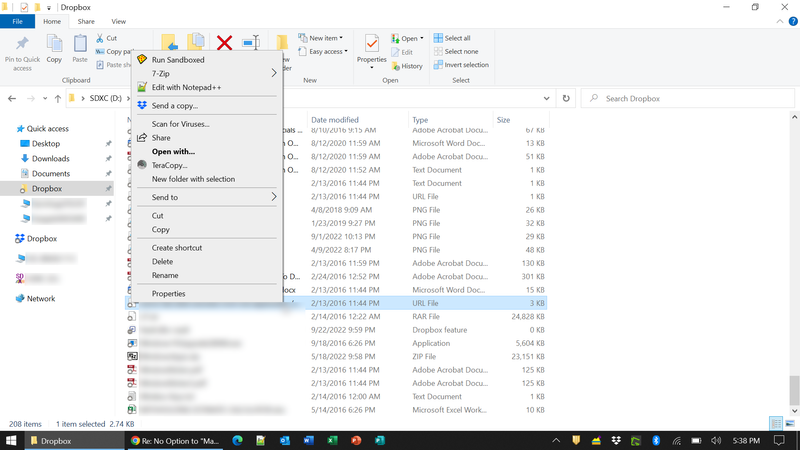This screenshot has width=800, height=450.
Task: Click Invert selection in Select group
Action: click(461, 65)
